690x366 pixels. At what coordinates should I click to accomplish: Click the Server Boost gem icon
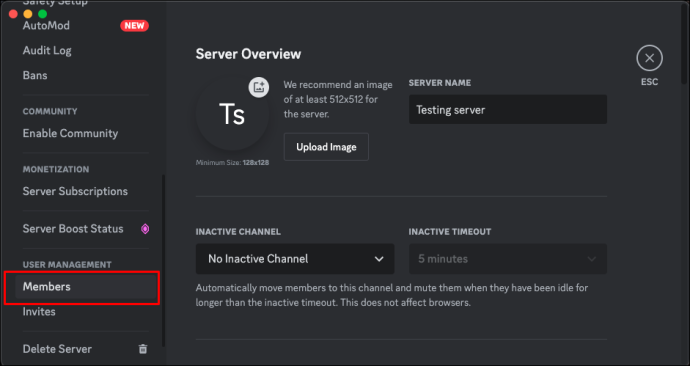coord(145,229)
